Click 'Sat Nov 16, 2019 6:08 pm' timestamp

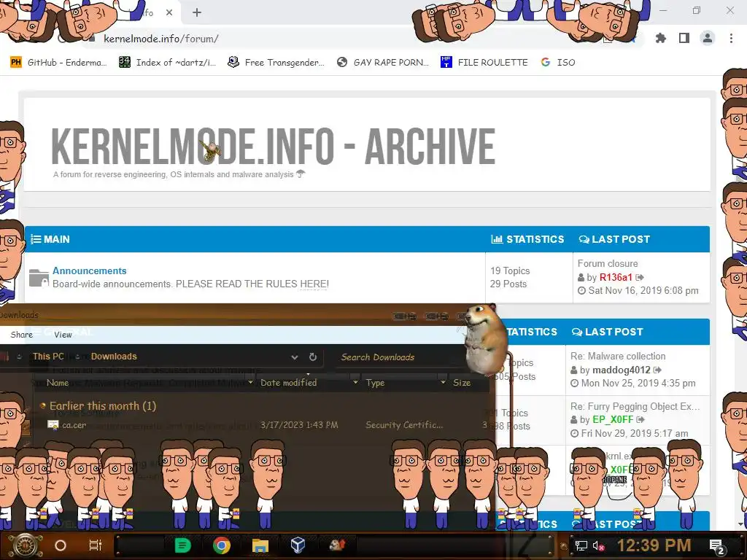643,290
